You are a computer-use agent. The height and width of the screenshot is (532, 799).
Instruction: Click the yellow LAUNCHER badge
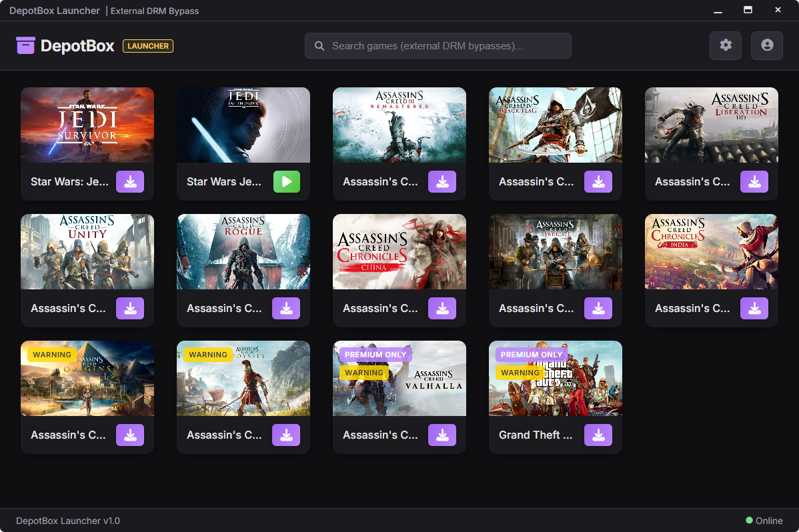[148, 46]
